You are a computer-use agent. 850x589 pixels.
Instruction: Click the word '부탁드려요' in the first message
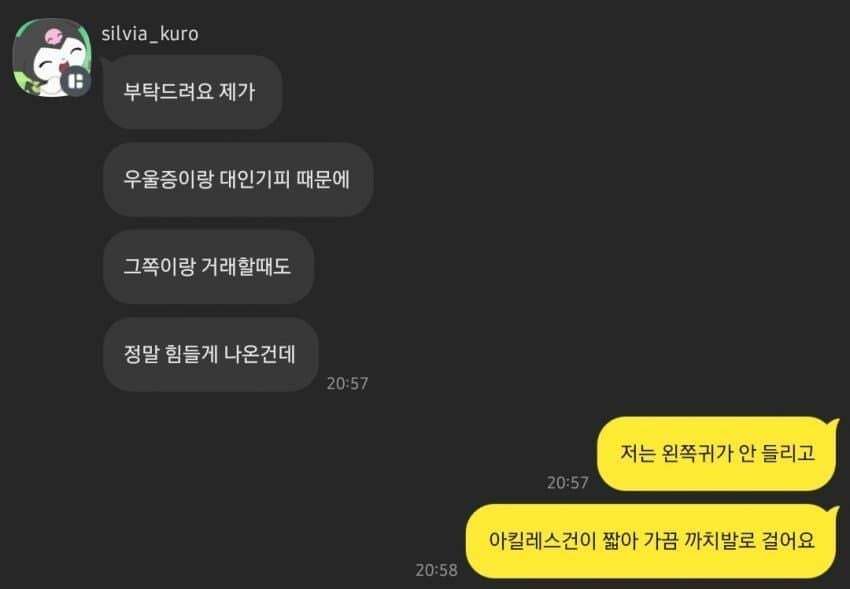tap(168, 92)
